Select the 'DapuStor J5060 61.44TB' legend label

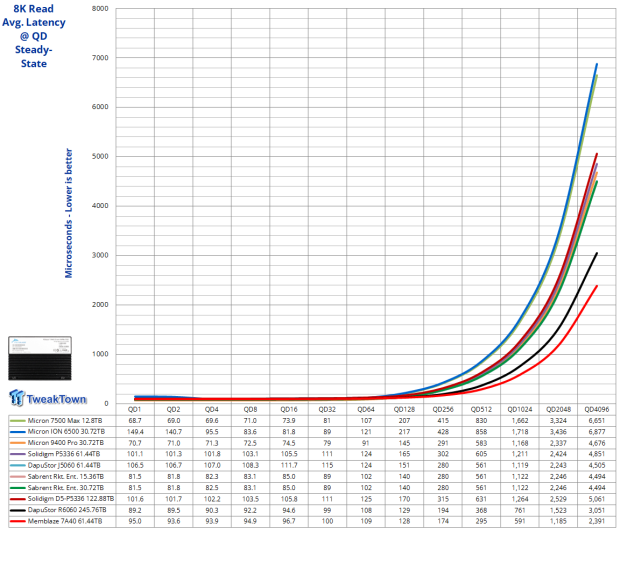64,465
